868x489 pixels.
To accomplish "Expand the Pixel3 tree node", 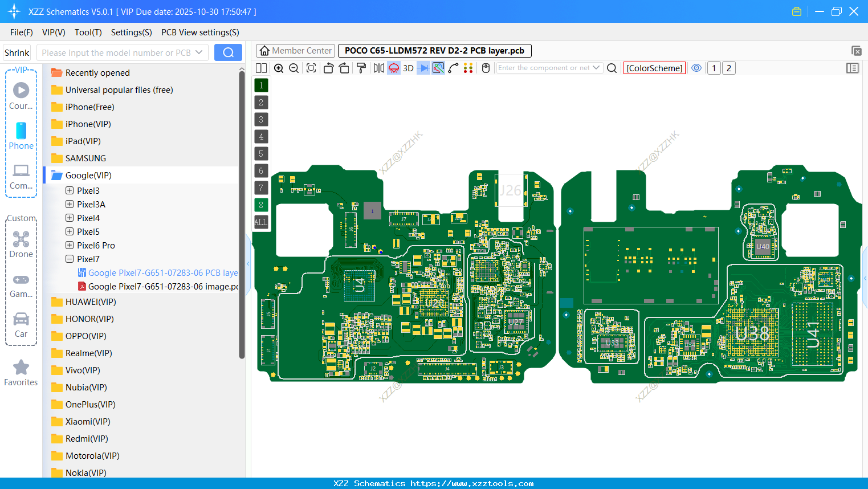I will (70, 190).
